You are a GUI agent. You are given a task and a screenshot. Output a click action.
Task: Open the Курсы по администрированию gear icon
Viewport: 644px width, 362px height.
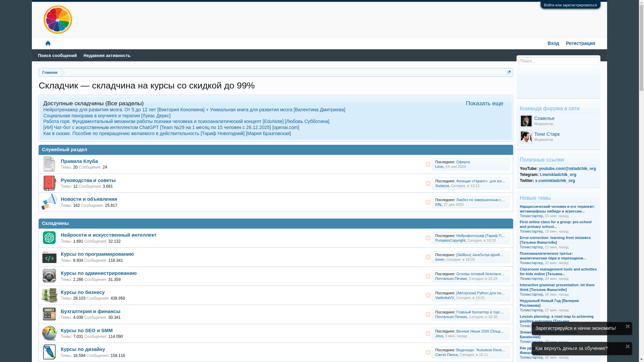tap(49, 276)
